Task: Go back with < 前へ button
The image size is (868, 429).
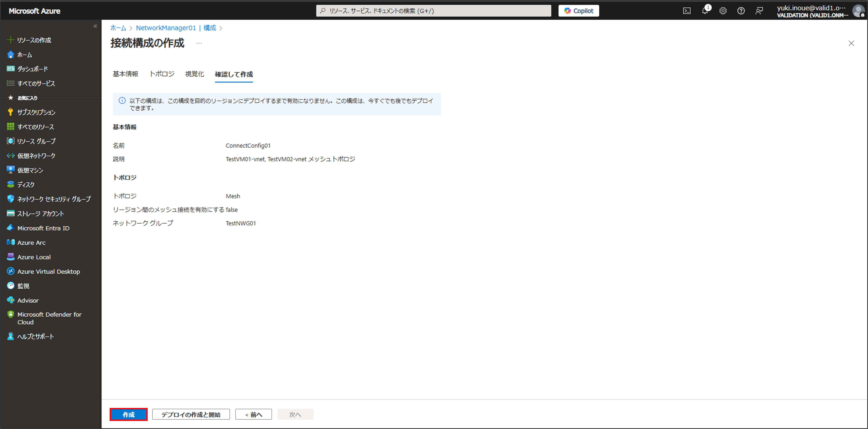Action: click(x=253, y=414)
